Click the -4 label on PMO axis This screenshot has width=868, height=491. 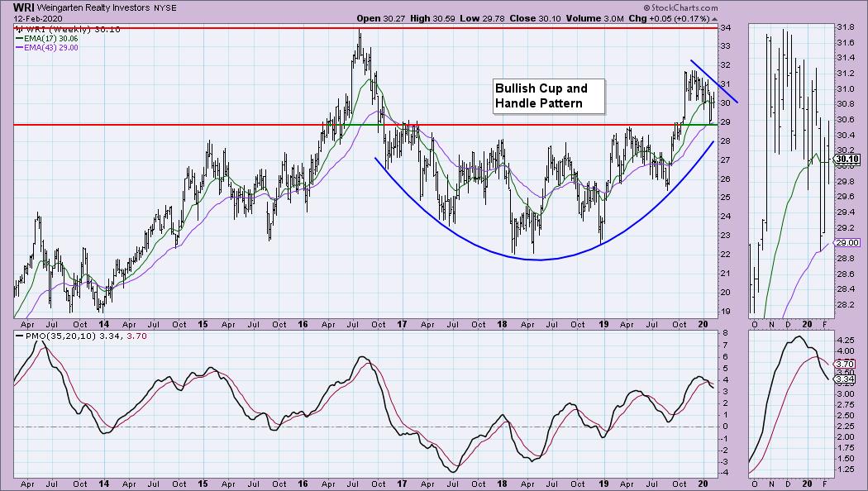tap(724, 474)
